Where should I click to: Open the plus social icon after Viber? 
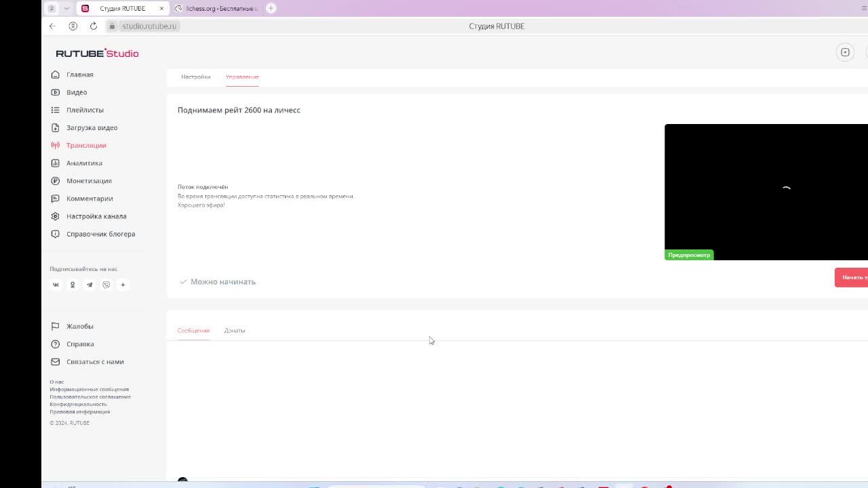(123, 285)
